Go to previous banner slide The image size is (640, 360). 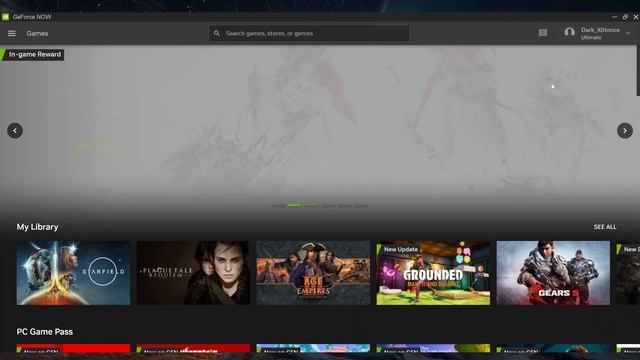pyautogui.click(x=15, y=131)
